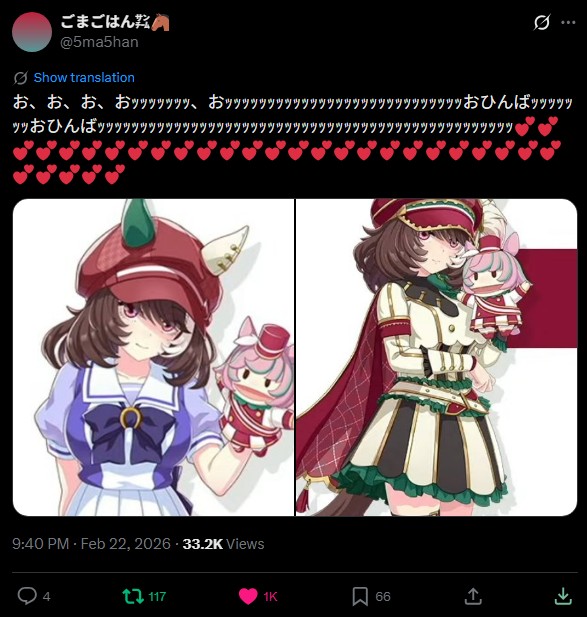Open the left school uniform image
Screen dimensions: 587x617
[x=153, y=357]
